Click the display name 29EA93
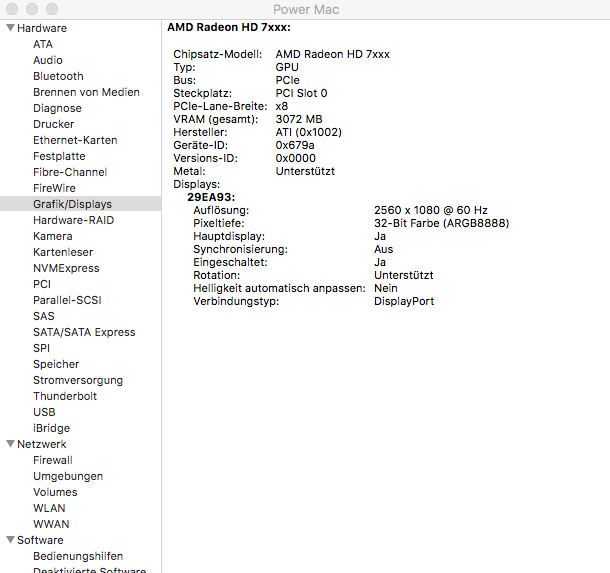The image size is (610, 573). point(211,197)
